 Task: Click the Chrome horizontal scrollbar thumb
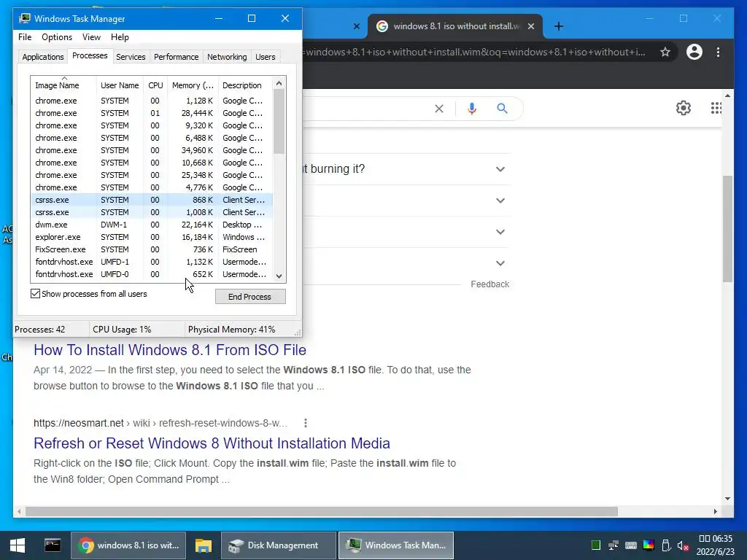[322, 511]
